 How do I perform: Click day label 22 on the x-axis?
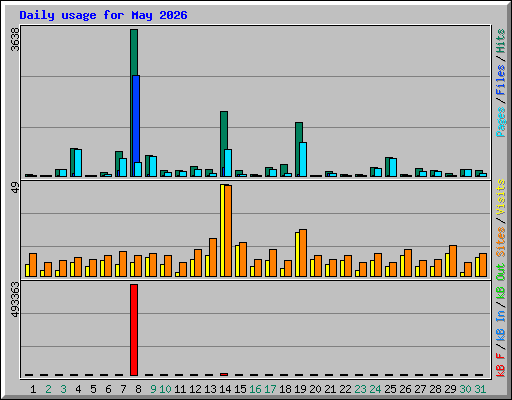pos(345,389)
